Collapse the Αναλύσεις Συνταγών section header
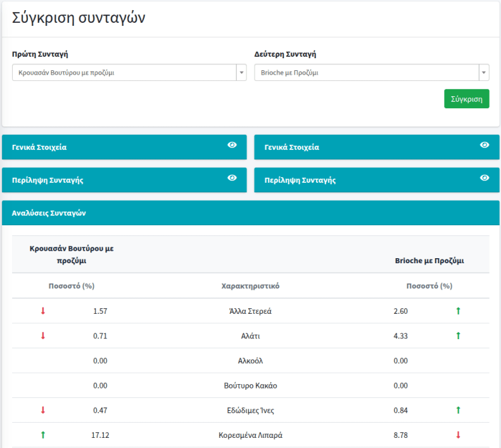This screenshot has width=501, height=448. click(x=251, y=213)
